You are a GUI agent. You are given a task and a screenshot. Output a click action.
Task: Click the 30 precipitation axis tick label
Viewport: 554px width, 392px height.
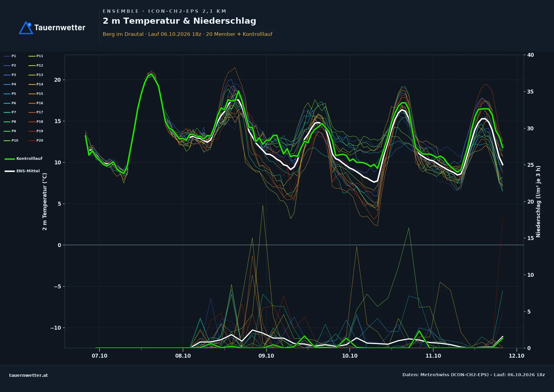click(531, 129)
